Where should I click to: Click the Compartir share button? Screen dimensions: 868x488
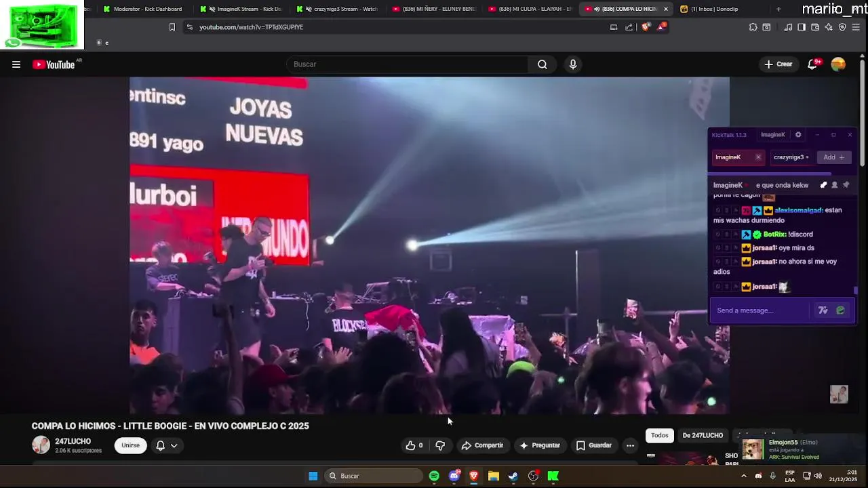tap(482, 445)
